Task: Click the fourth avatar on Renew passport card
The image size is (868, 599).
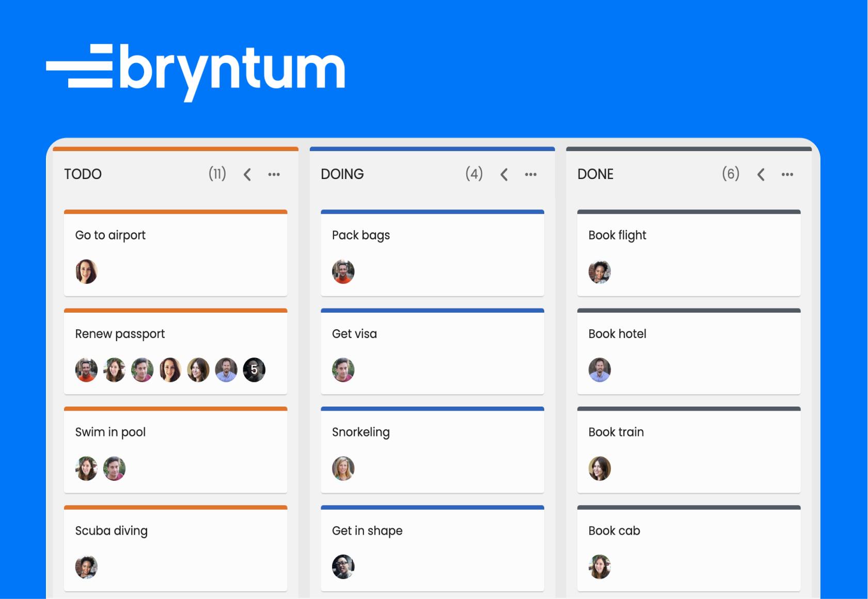Action: coord(170,370)
